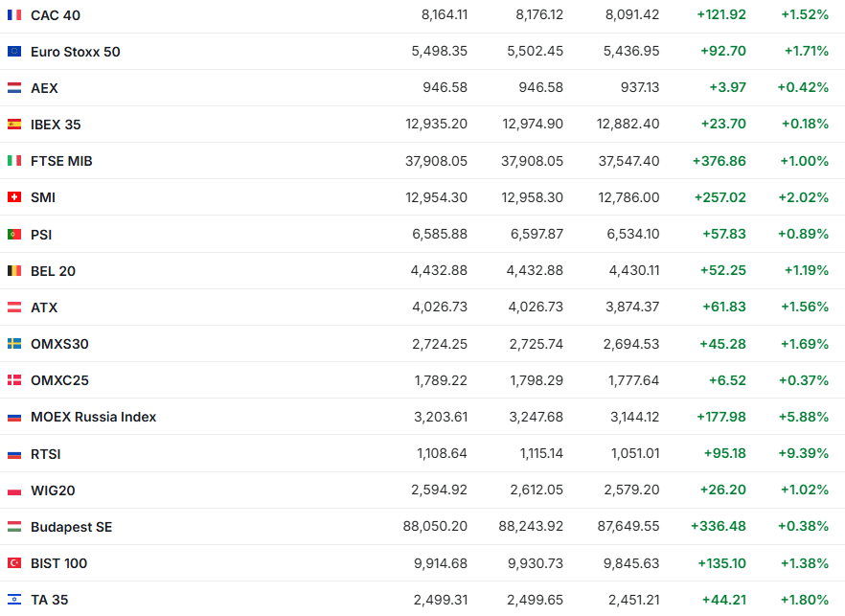Click the Italy flag icon beside FTSE MIB
Viewport: 845px width, 616px height.
[14, 161]
